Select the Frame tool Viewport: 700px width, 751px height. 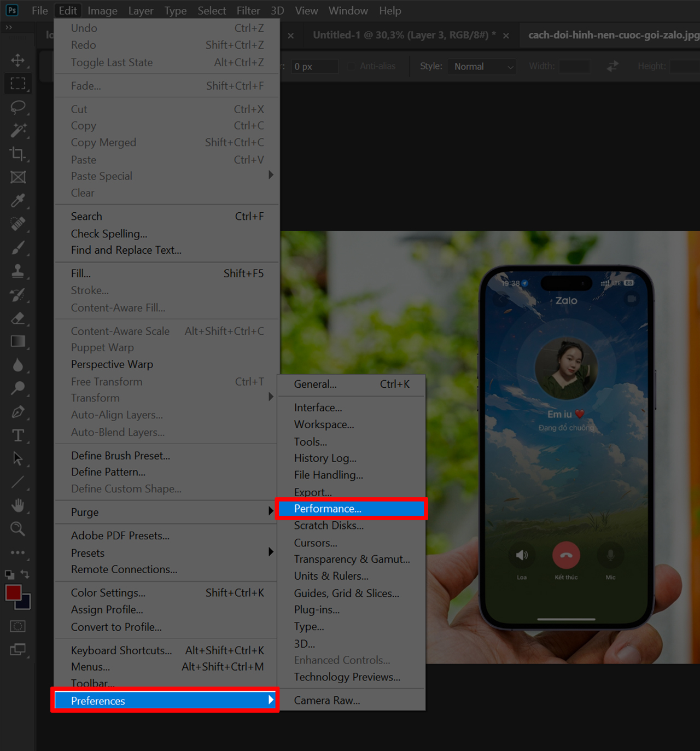[18, 177]
